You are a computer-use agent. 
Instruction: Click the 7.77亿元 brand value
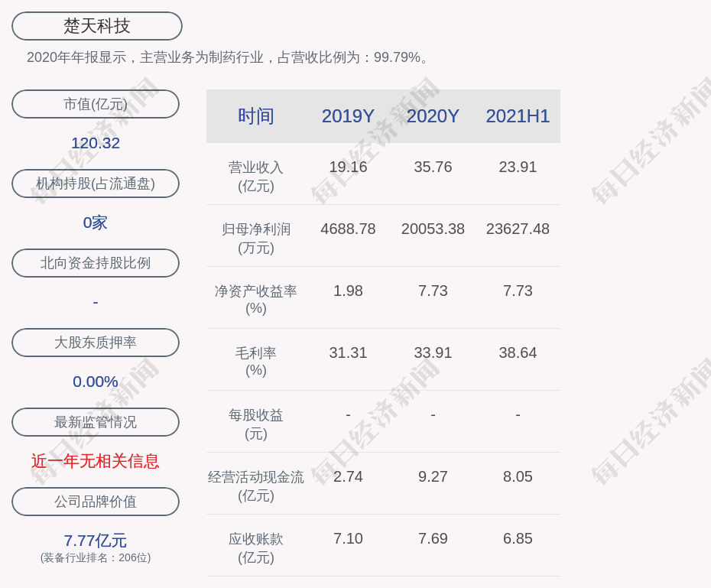coord(96,541)
